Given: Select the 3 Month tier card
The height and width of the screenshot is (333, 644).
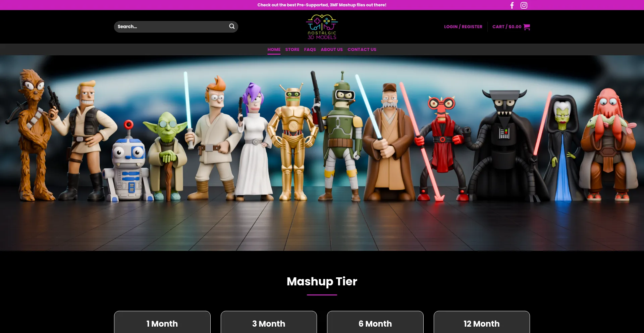Looking at the screenshot, I should tap(269, 322).
